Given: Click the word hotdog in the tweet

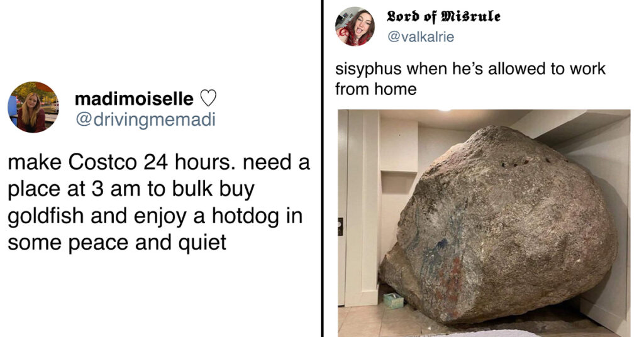Looking at the screenshot, I should (245, 217).
